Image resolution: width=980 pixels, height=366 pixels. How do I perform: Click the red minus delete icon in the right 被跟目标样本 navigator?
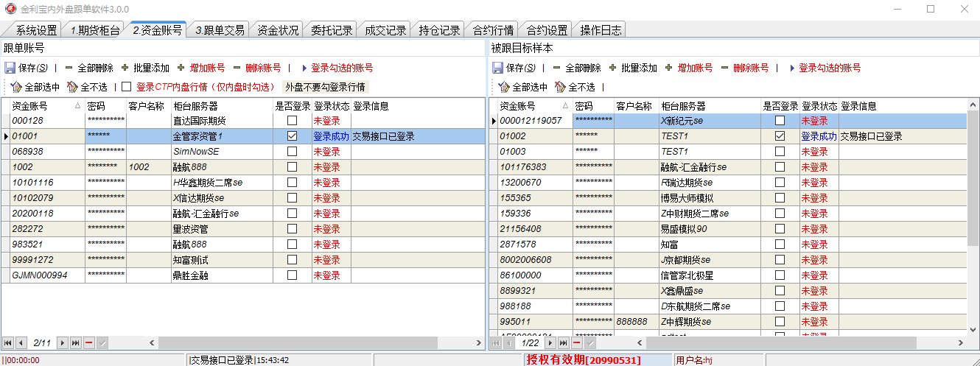[x=577, y=343]
